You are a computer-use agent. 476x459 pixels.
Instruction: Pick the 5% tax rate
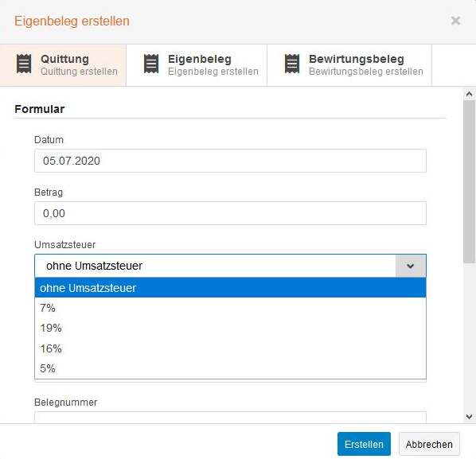[x=230, y=368]
